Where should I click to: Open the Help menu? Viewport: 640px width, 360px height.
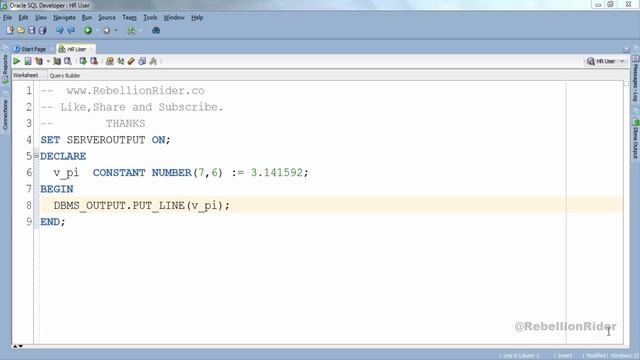point(197,18)
